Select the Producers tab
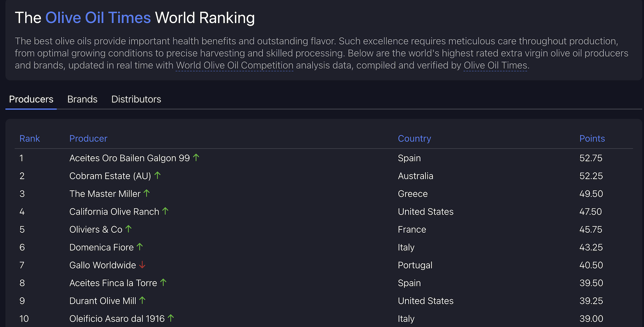The image size is (644, 327). (x=31, y=99)
